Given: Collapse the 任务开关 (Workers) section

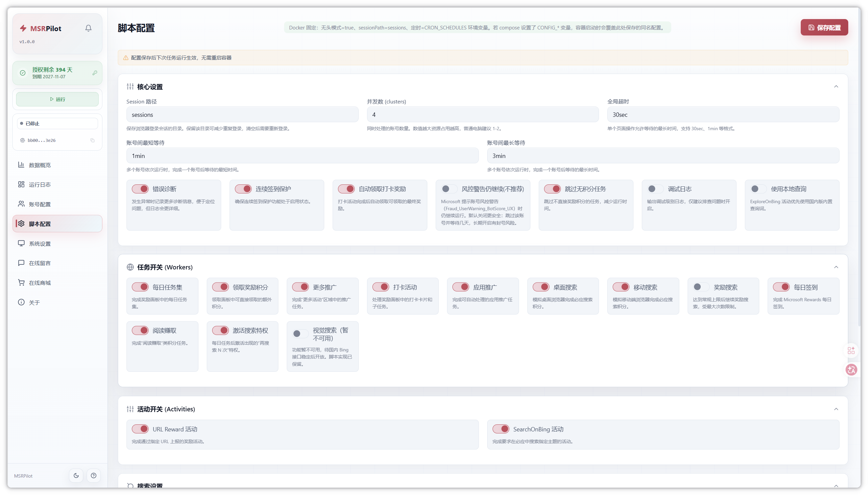Looking at the screenshot, I should coord(836,267).
